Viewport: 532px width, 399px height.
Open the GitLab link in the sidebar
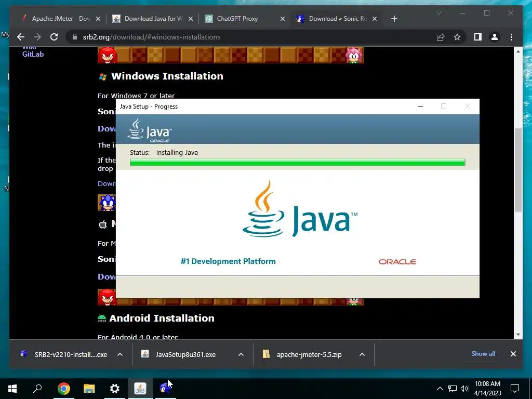33,54
